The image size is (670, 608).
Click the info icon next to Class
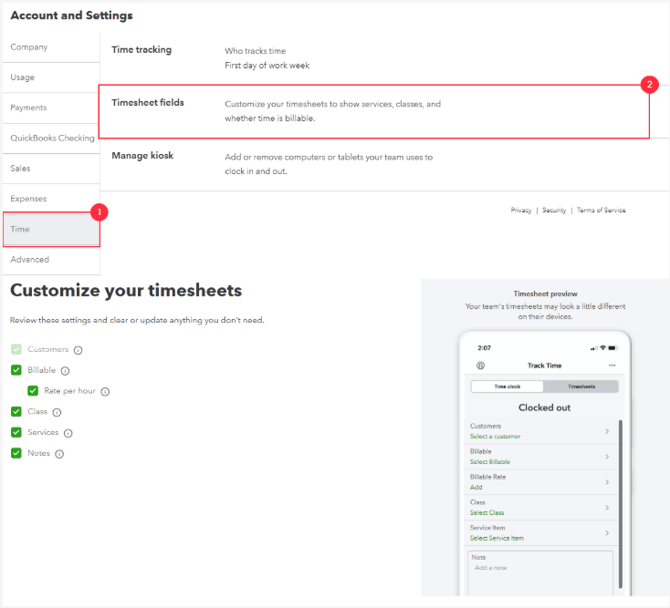(x=56, y=412)
